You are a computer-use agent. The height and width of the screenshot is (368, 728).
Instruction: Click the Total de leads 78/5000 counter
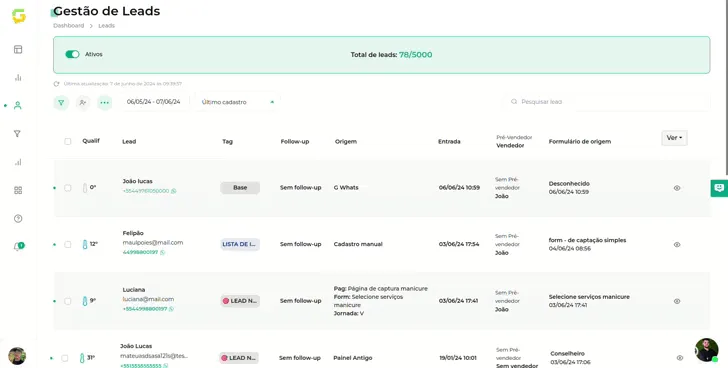pos(391,55)
